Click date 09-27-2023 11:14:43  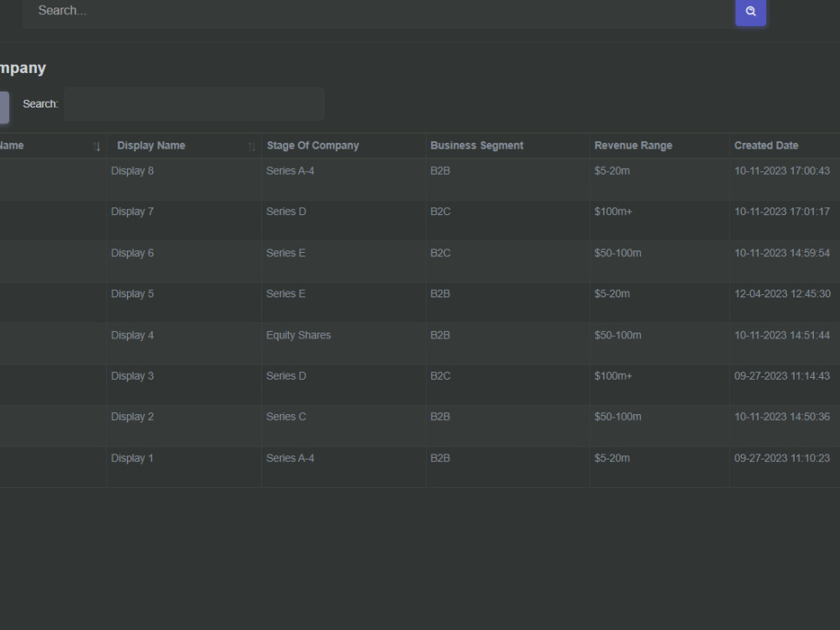782,376
